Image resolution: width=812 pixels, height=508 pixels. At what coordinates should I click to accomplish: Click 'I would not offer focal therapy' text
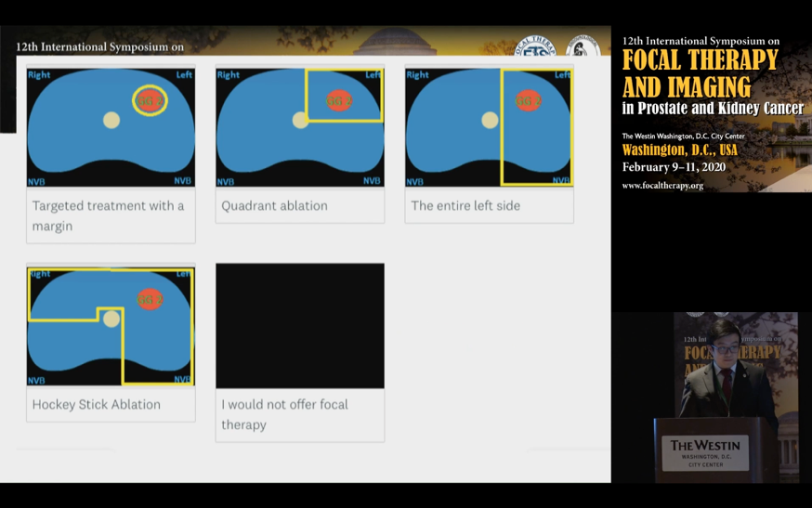click(x=285, y=414)
